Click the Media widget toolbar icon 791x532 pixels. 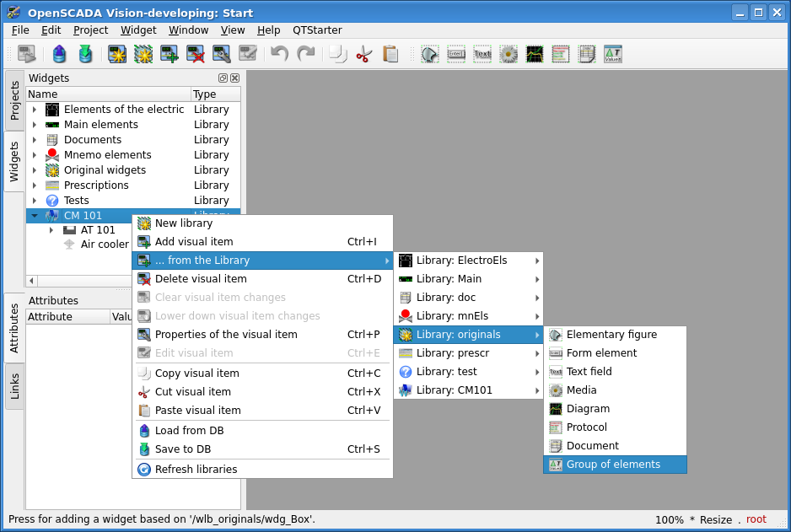point(508,55)
